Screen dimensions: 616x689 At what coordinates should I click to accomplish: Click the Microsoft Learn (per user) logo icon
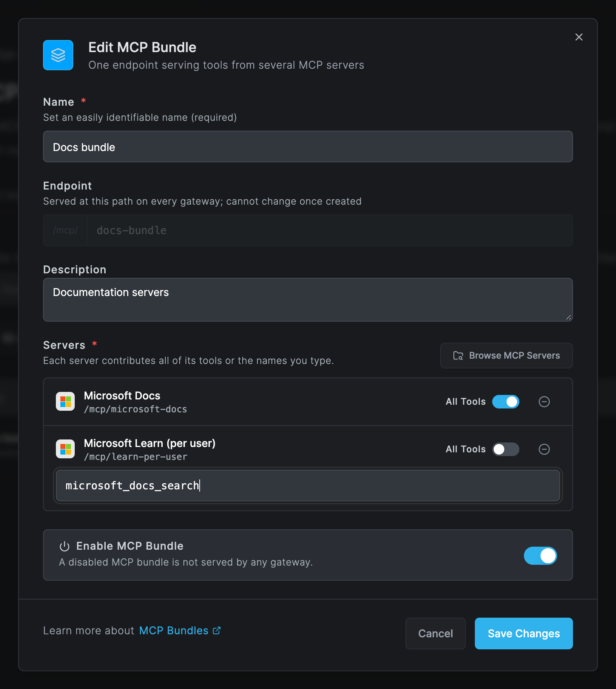pos(65,449)
